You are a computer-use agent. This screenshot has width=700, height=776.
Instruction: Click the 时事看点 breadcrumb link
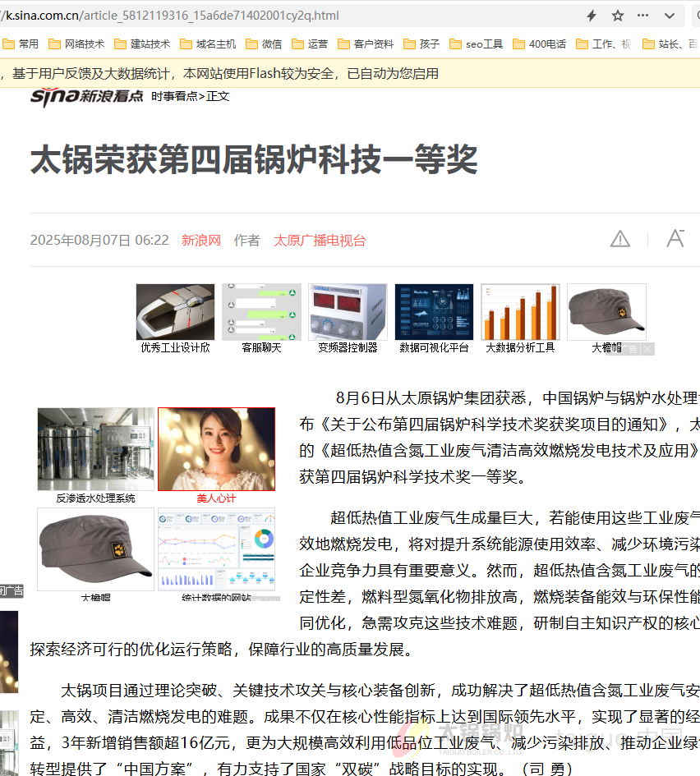click(x=174, y=96)
